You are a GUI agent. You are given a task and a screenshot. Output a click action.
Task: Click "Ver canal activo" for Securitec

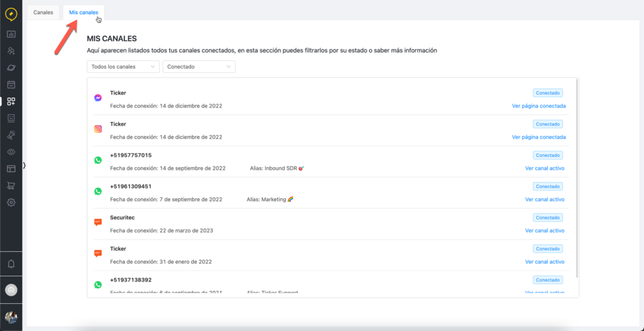coord(545,231)
